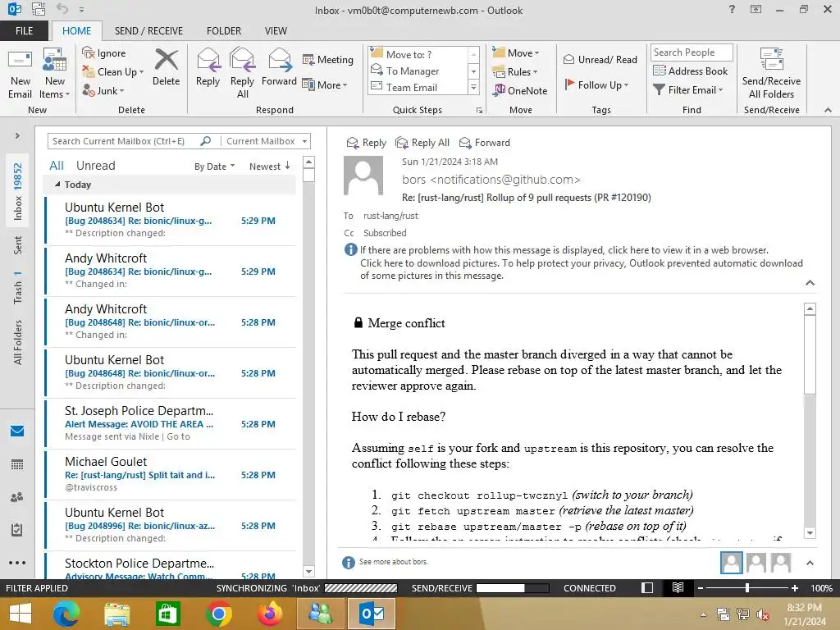Viewport: 840px width, 630px height.
Task: Click Reply in the reading pane
Action: (367, 143)
